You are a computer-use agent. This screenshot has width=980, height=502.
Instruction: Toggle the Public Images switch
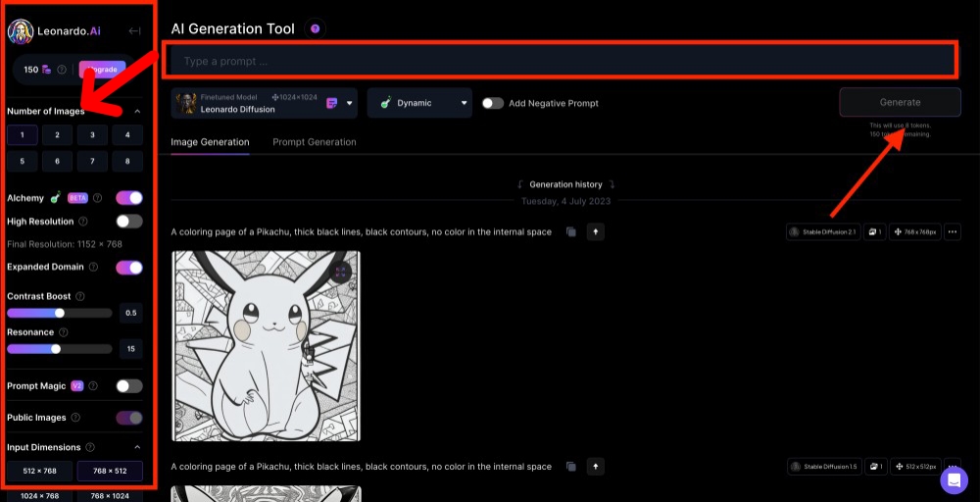click(x=129, y=418)
